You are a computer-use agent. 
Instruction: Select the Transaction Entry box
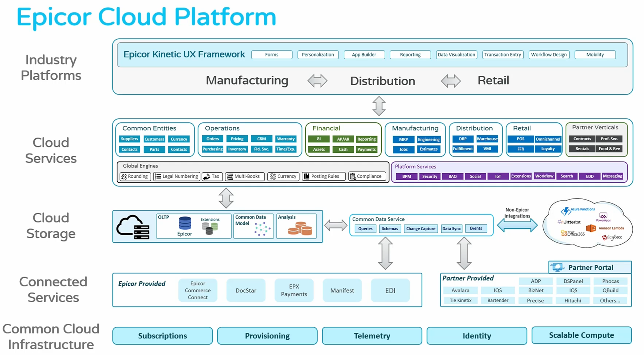tap(502, 55)
